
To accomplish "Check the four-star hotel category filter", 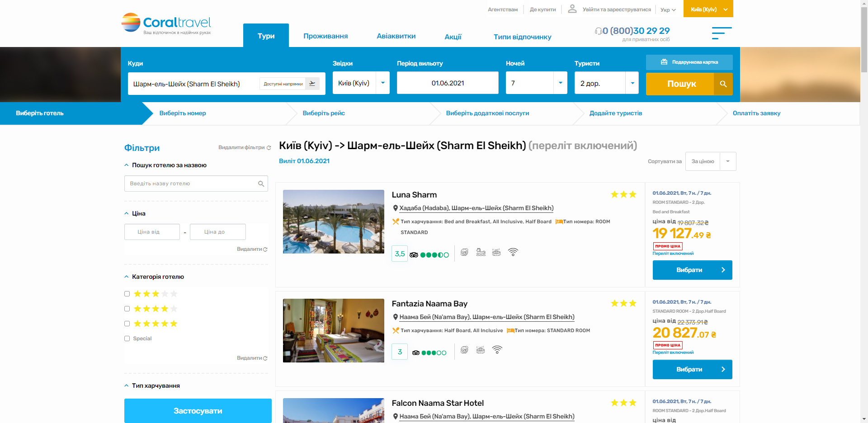I will click(127, 309).
